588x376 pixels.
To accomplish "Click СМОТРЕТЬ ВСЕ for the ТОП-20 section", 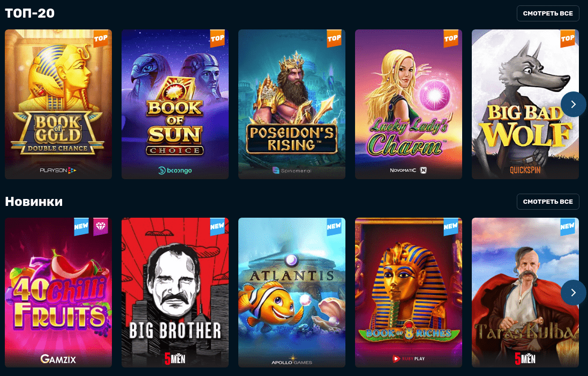I will coord(548,13).
